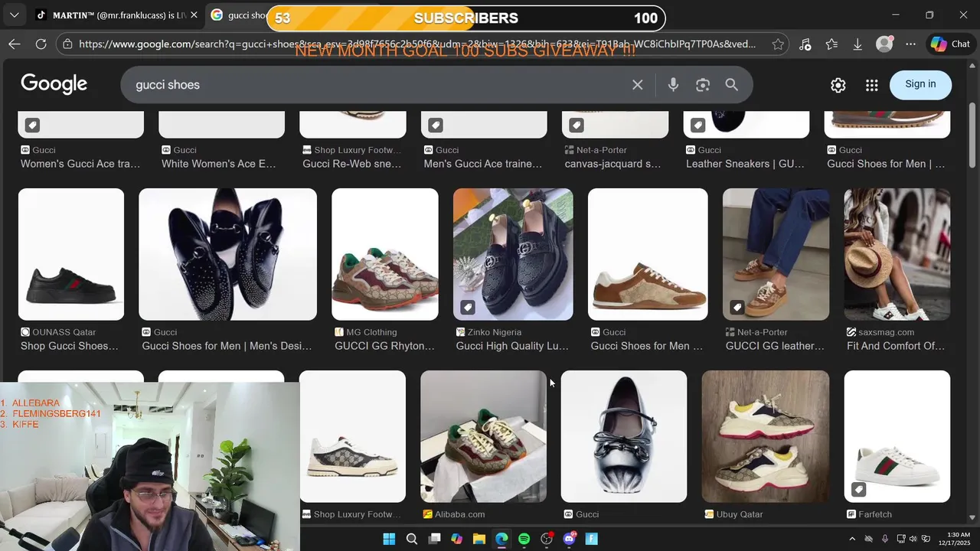Switch to the MARTIN TikTok live tab

111,15
